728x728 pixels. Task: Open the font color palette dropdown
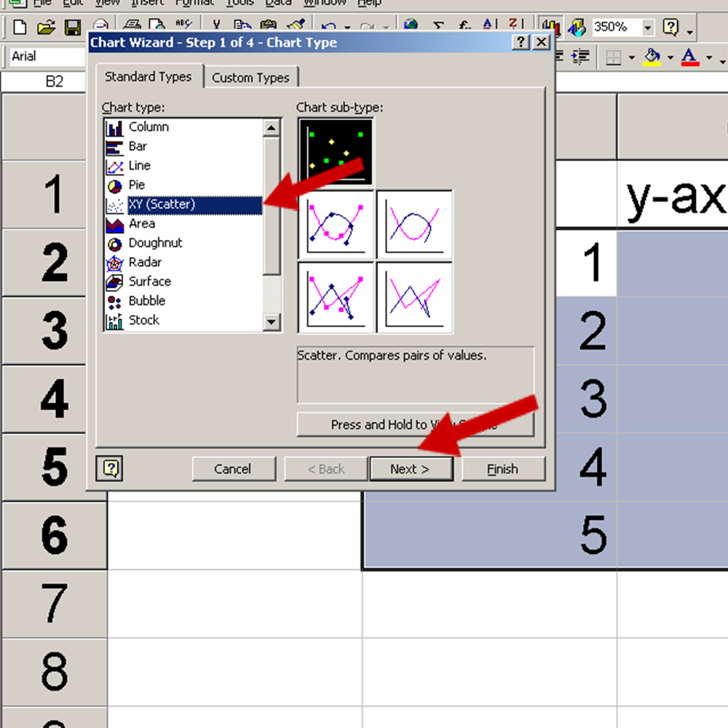709,58
